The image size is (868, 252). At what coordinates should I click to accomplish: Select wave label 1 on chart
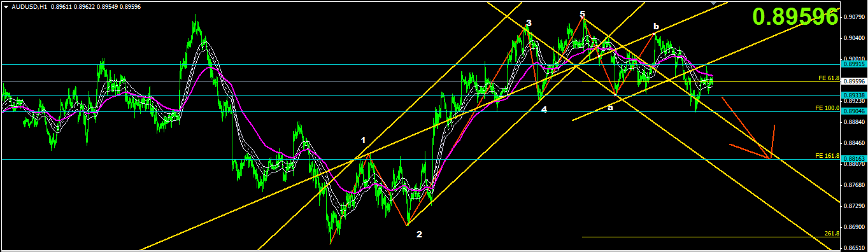pos(364,140)
